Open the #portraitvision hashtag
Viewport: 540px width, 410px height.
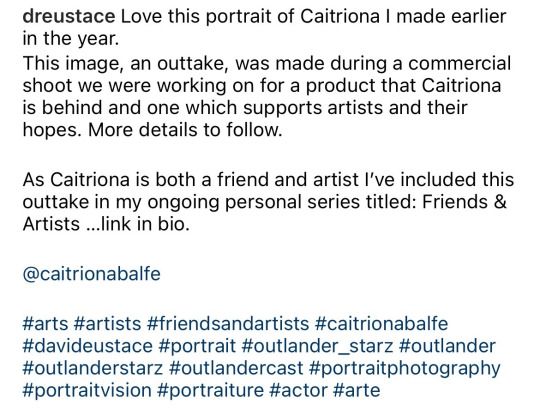[87, 391]
